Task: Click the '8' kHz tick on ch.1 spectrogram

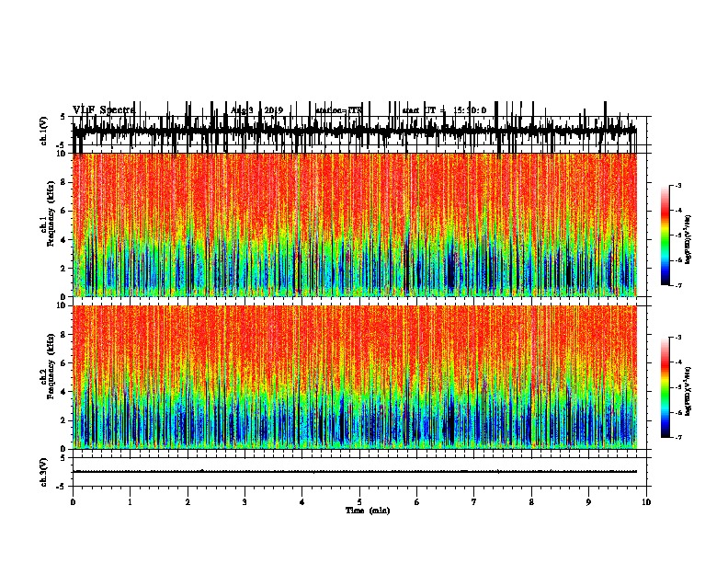Action: (x=63, y=182)
